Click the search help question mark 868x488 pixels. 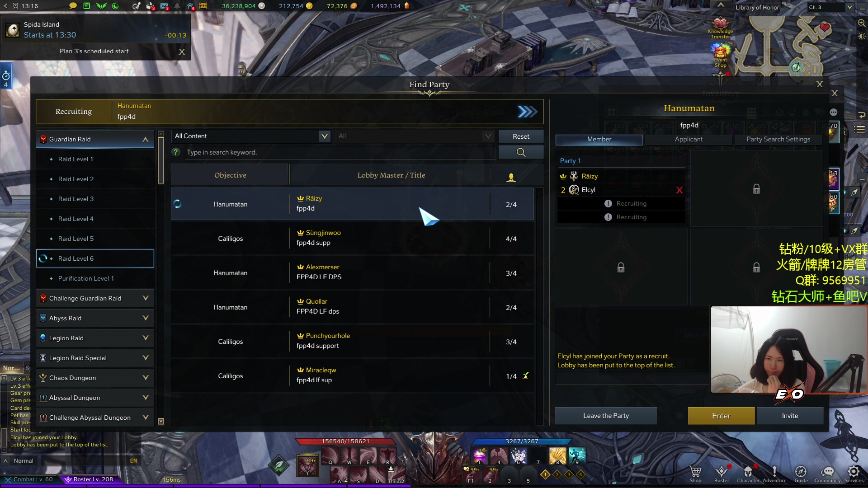coord(176,152)
